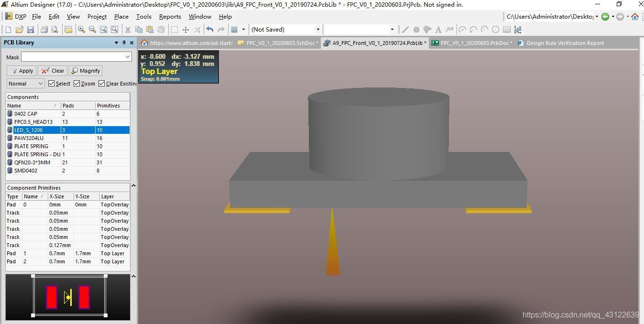Select the PLATE SPRING - DU component

(x=68, y=154)
